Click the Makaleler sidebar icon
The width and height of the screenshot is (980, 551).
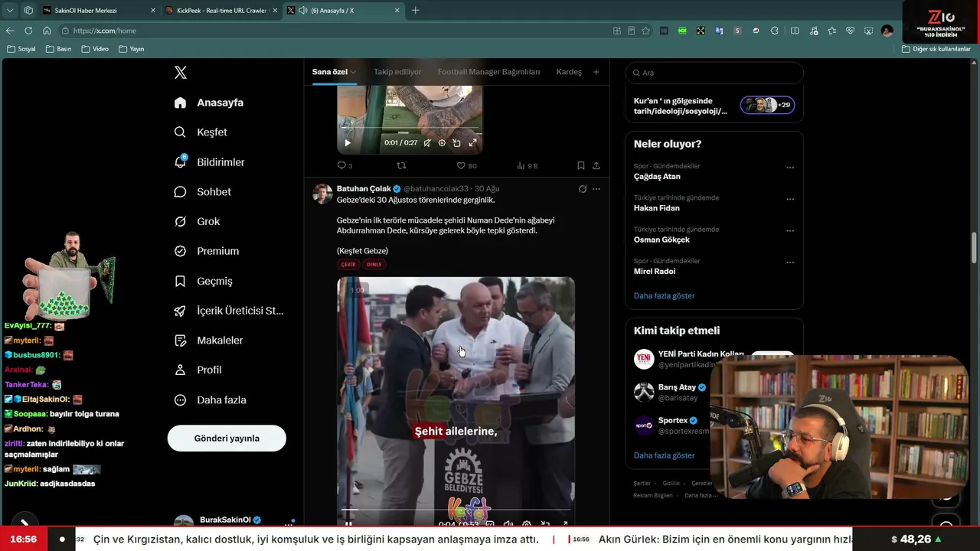tap(181, 341)
